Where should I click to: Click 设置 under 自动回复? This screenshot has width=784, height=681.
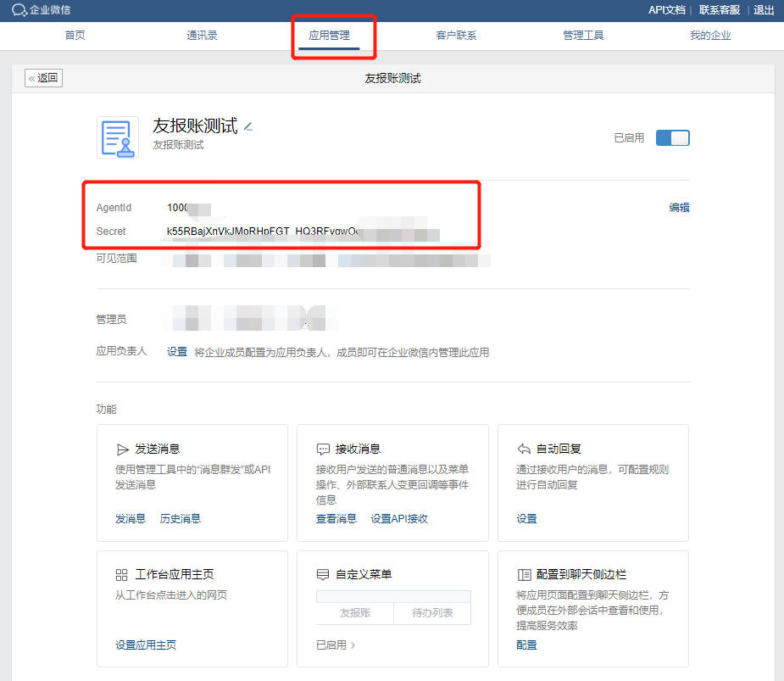tap(526, 519)
